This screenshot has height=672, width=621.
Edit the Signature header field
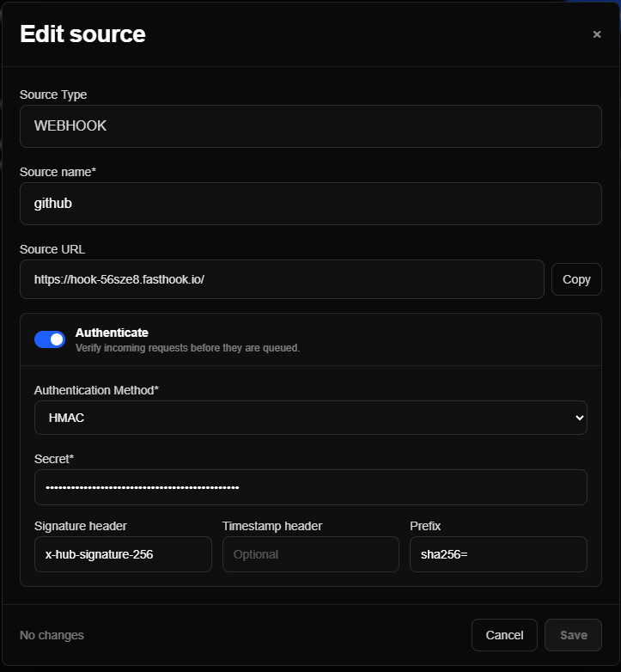[x=123, y=554]
